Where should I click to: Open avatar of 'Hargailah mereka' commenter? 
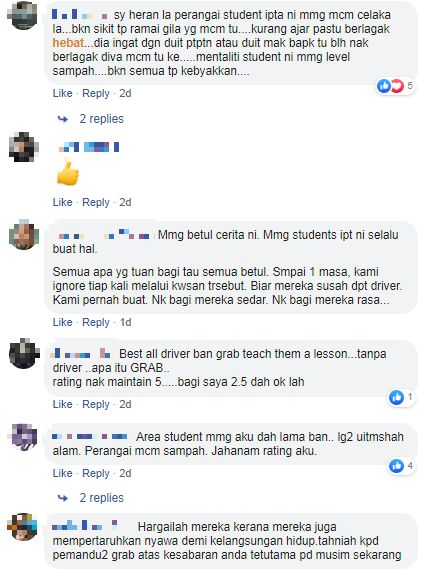(x=23, y=527)
